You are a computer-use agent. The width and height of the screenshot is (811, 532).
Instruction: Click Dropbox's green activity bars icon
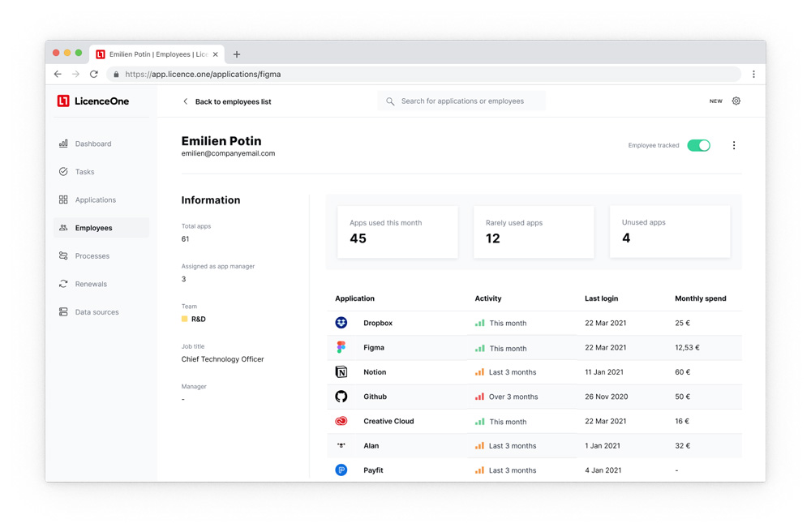click(x=479, y=323)
